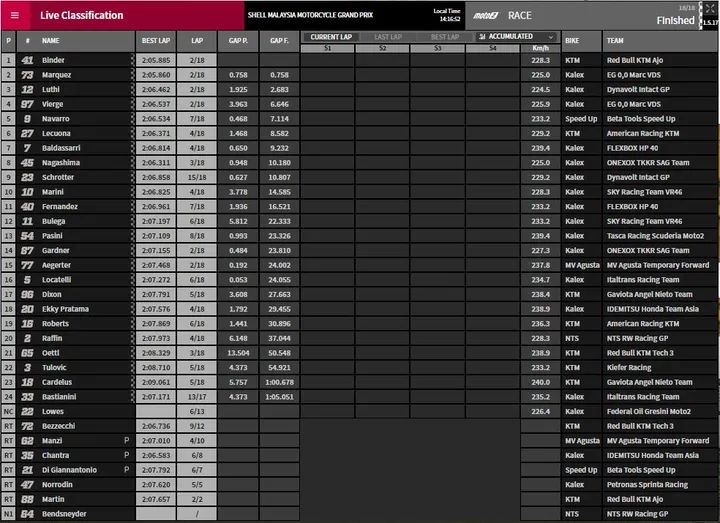The height and width of the screenshot is (523, 720).
Task: Open the Accumulated dropdown
Action: 516,37
